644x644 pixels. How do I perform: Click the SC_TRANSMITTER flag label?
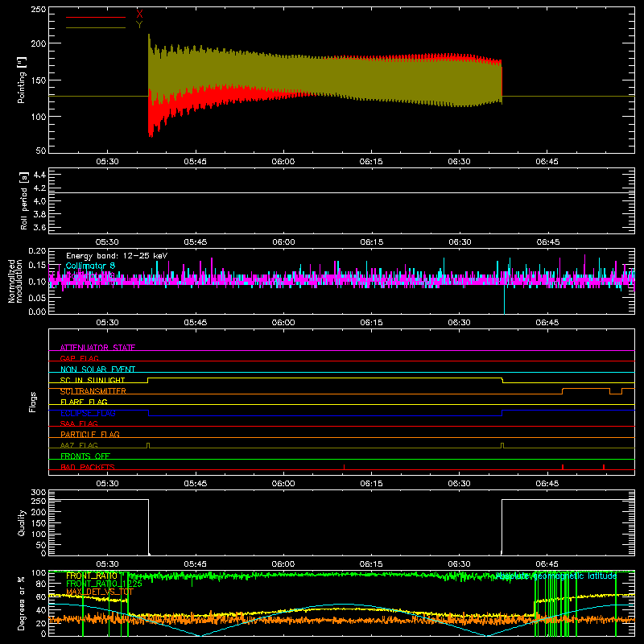93,391
